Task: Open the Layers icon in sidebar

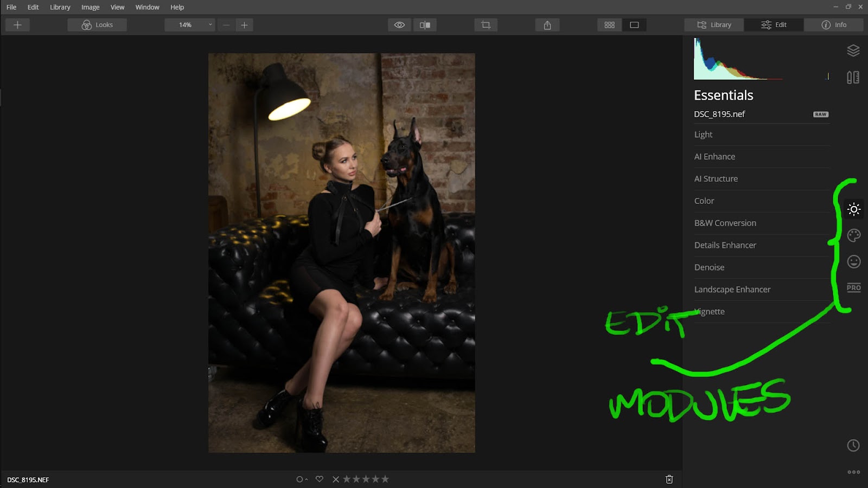Action: pyautogui.click(x=853, y=50)
